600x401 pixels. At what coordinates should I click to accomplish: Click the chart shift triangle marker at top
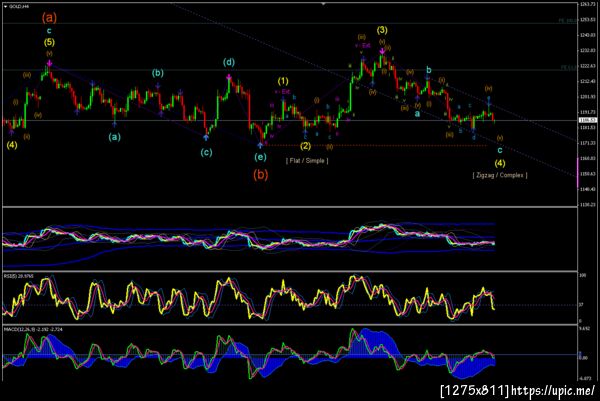click(323, 3)
